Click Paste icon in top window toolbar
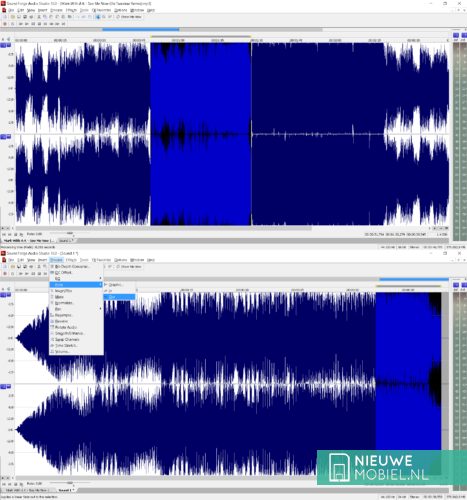Screen dimensions: 467x500 [x=51, y=17]
